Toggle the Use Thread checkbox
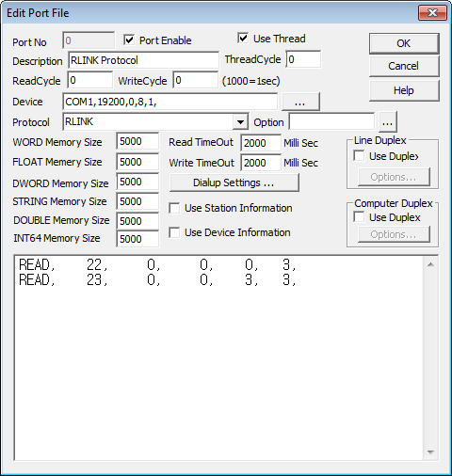Image resolution: width=452 pixels, height=476 pixels. click(x=243, y=39)
